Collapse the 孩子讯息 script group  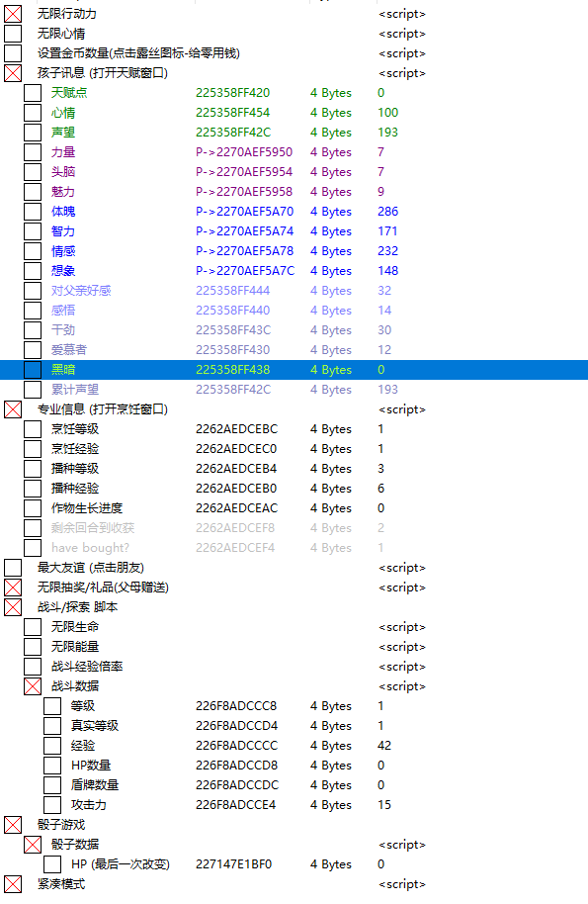13,73
